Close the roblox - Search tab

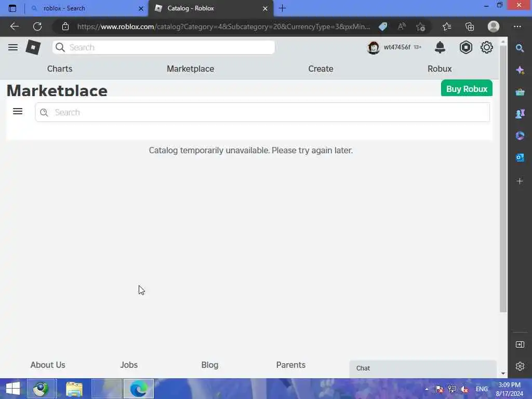pyautogui.click(x=141, y=8)
